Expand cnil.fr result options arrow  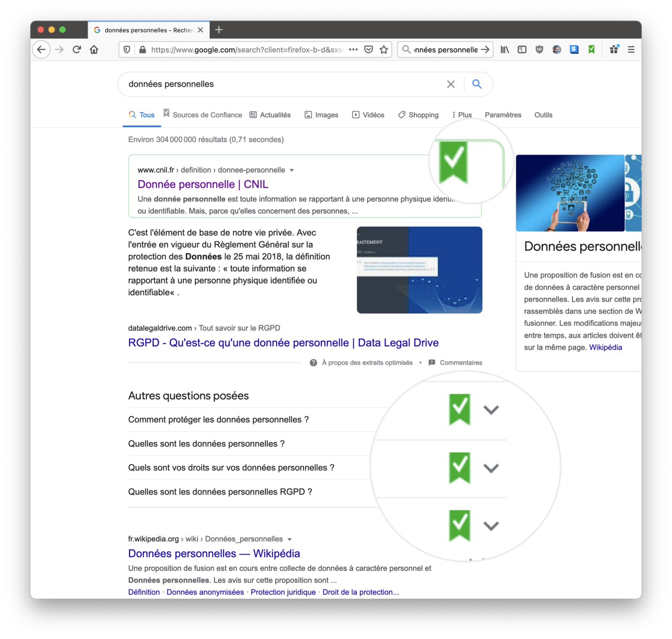point(291,170)
